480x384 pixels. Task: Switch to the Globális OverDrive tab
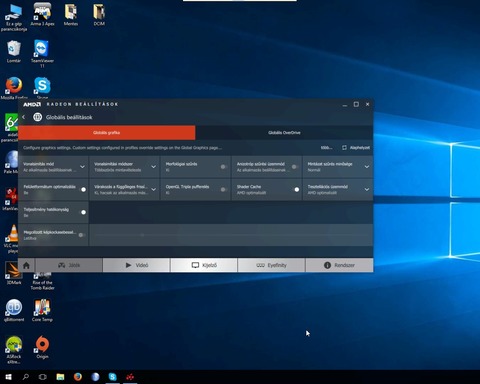point(284,133)
